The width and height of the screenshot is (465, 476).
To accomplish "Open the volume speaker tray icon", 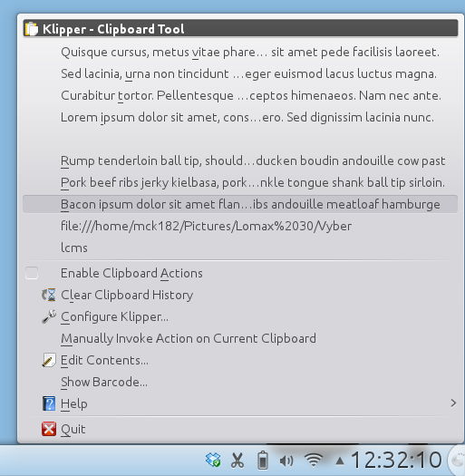I will click(x=286, y=461).
